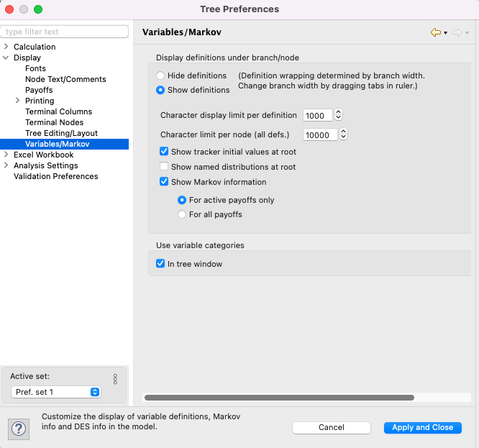
Task: Select For all payoffs option
Action: (182, 214)
